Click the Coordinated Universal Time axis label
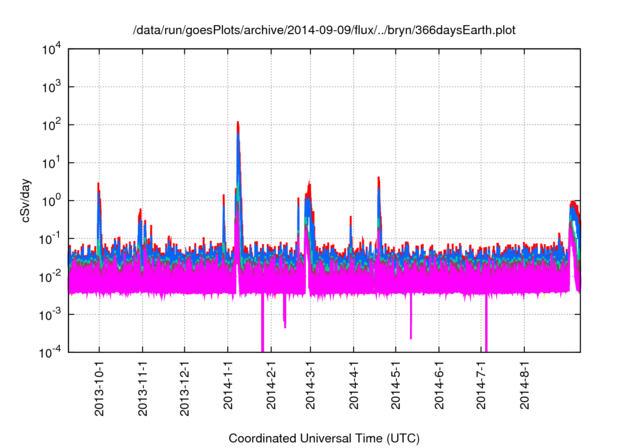Screen dimensions: 640x448 [325, 438]
